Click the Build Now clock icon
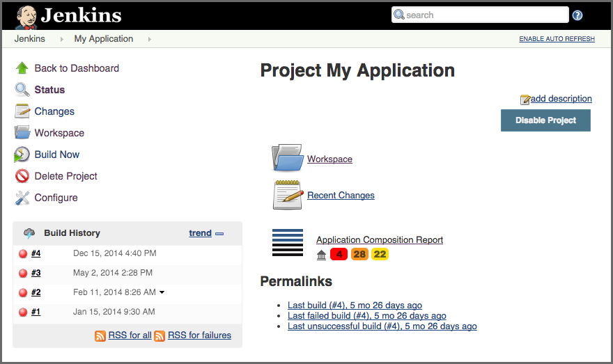 pyautogui.click(x=22, y=155)
